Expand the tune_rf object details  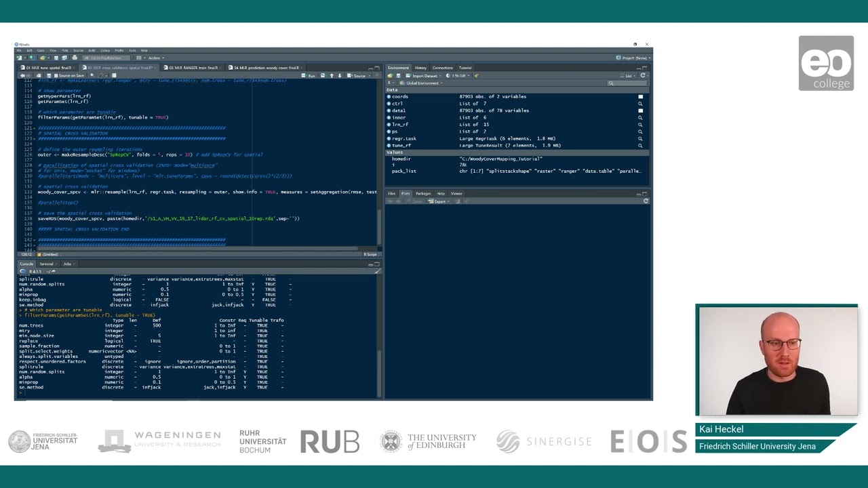(x=389, y=145)
